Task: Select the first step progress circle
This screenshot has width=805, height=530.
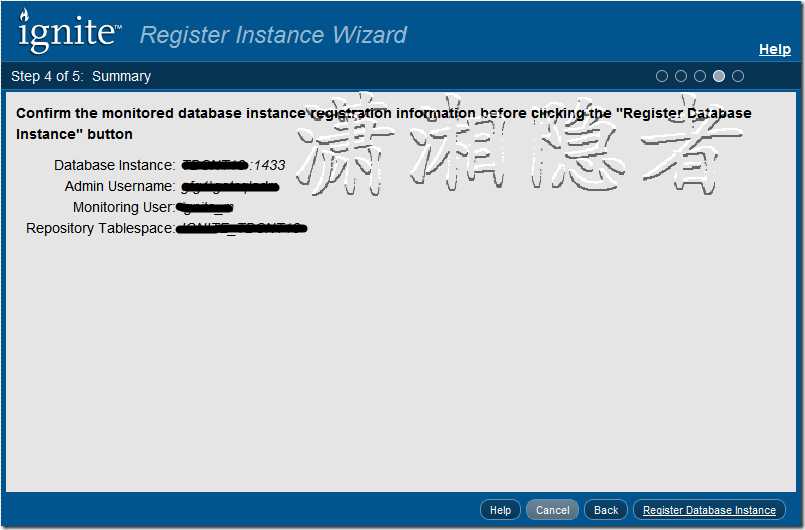Action: pos(662,76)
